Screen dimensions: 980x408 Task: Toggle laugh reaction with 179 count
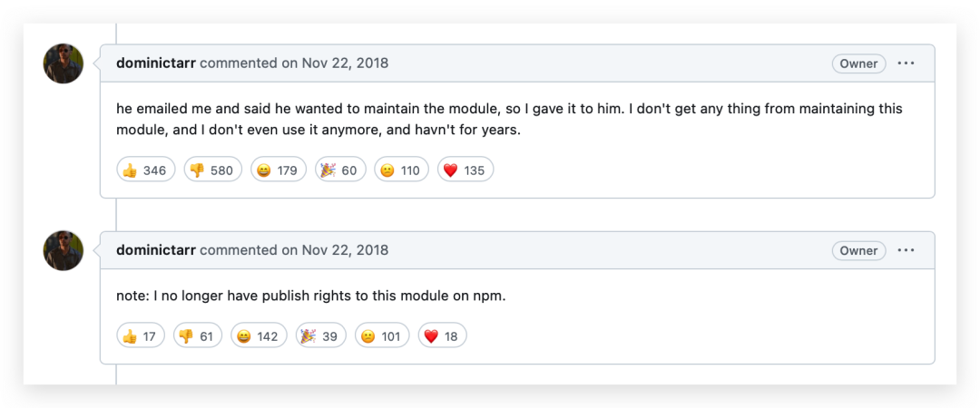pos(279,170)
